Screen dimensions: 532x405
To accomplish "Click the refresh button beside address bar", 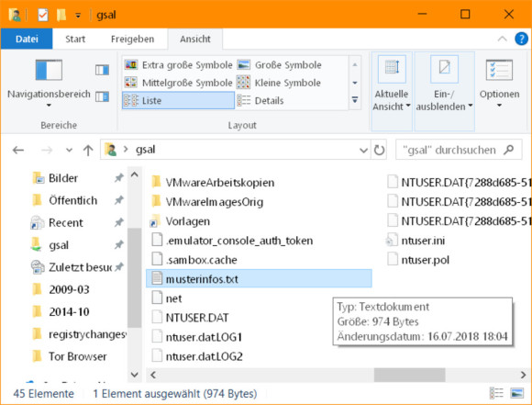I will point(379,150).
